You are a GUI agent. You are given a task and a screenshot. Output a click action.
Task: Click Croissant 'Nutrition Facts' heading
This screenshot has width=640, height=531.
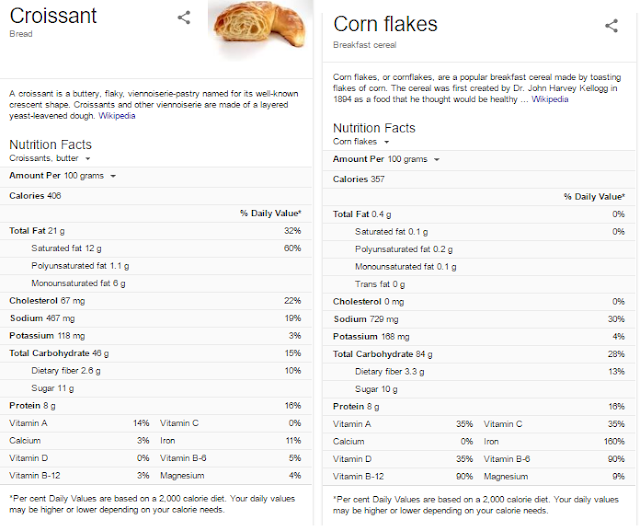pyautogui.click(x=51, y=144)
